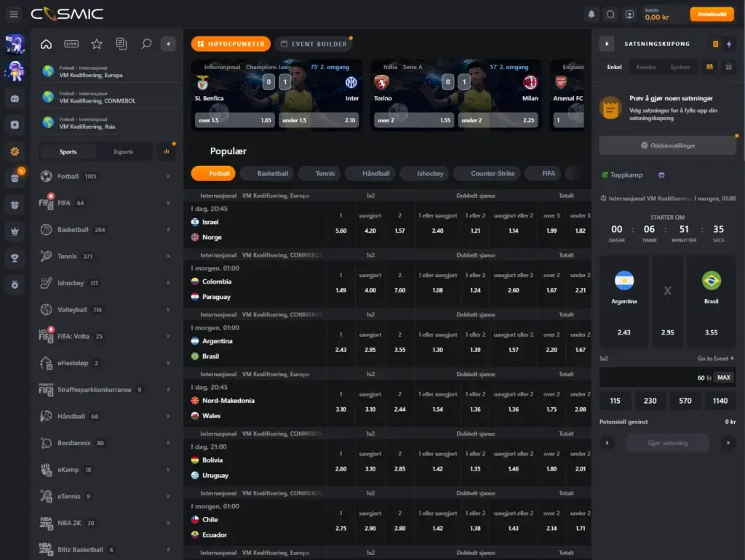Open the trophy icon in the left rail

point(15,258)
